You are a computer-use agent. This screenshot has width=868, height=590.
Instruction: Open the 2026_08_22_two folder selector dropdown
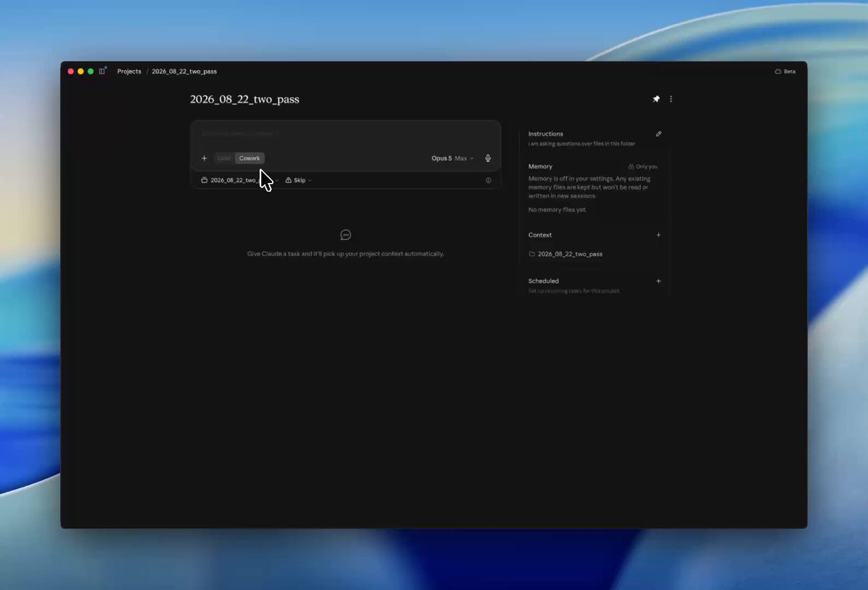tap(239, 180)
